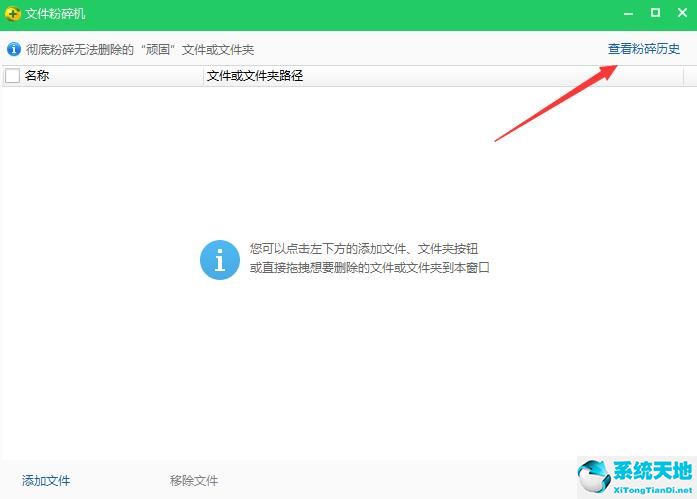Click the 彻底粉碎无法删除的“顽固”文件或文件夹 description text
This screenshot has height=499, width=697.
[140, 49]
